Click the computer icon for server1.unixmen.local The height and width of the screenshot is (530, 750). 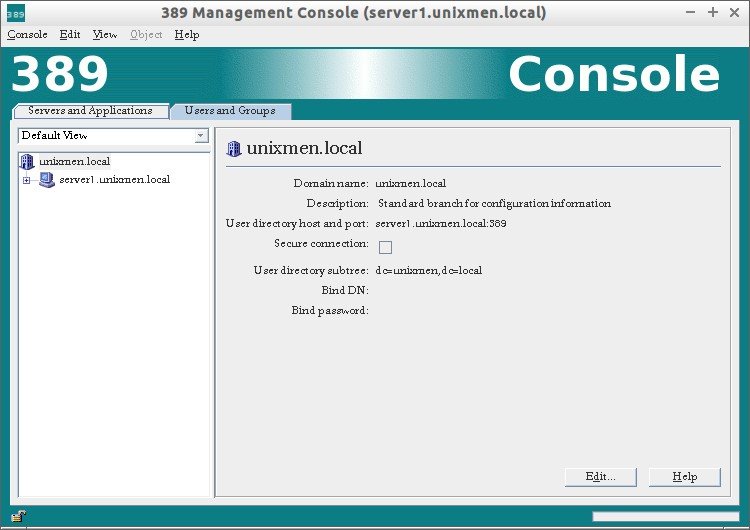pos(47,180)
